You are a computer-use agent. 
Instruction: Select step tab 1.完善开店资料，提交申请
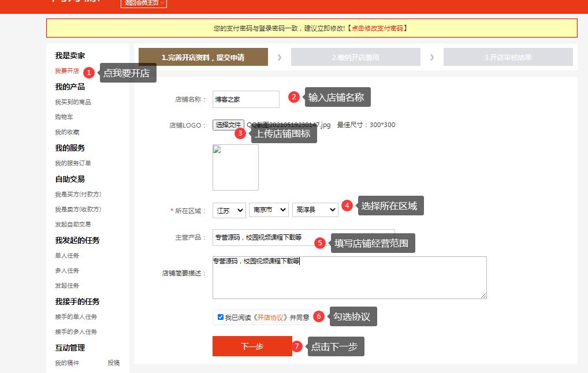pos(203,57)
